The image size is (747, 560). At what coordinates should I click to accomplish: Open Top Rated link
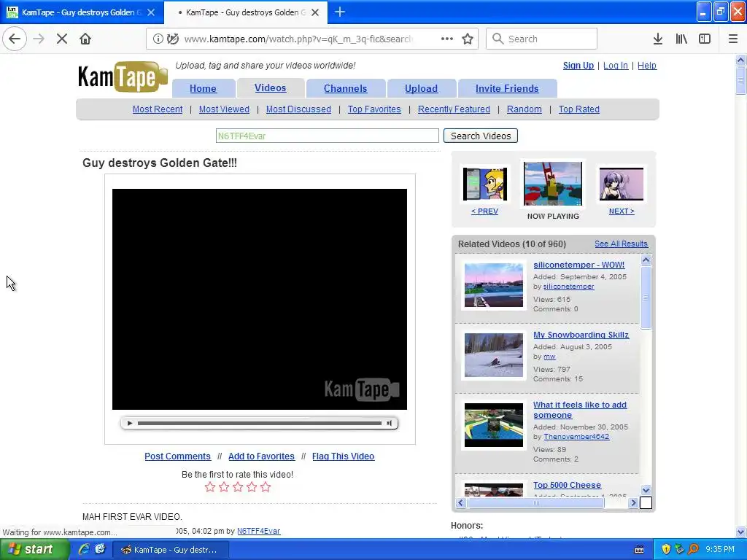[x=578, y=109]
